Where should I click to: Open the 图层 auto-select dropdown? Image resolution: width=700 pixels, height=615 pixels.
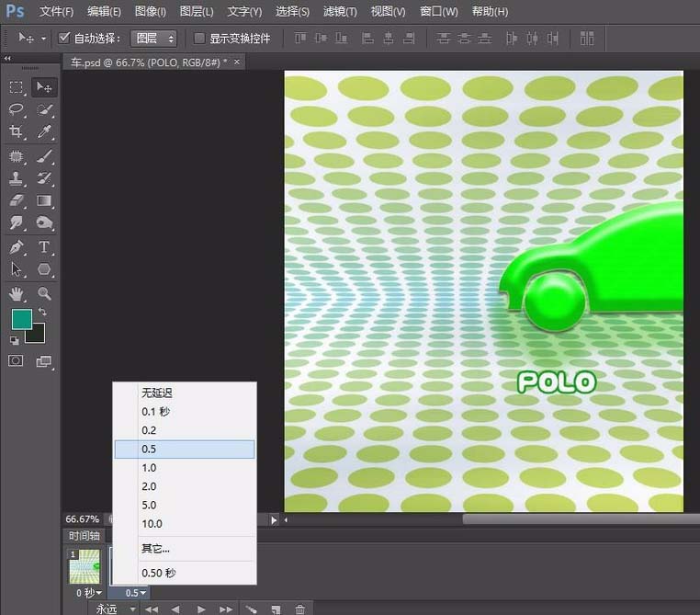point(153,39)
